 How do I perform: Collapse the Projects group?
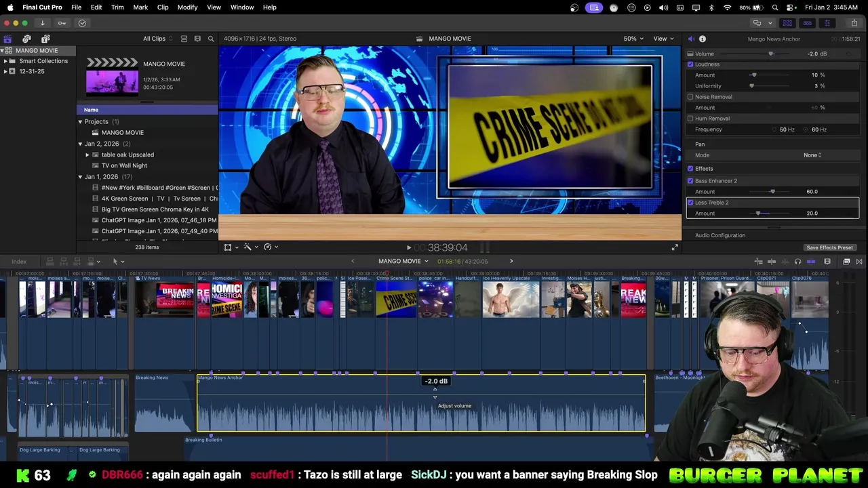point(80,122)
